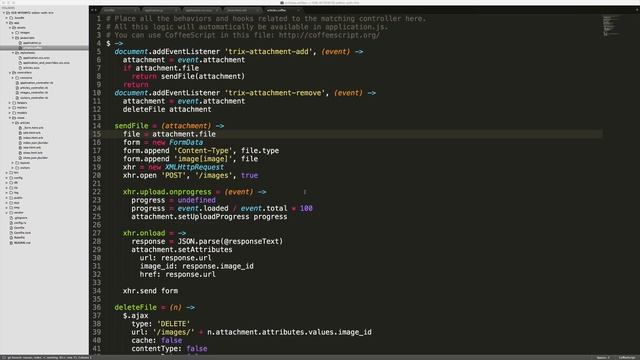640x360 pixels.
Task: Click the FormData keyword on line 16
Action: [186, 142]
